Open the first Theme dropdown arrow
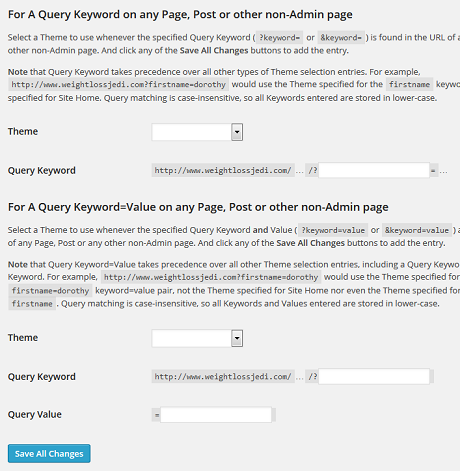The image size is (460, 471). click(x=237, y=132)
